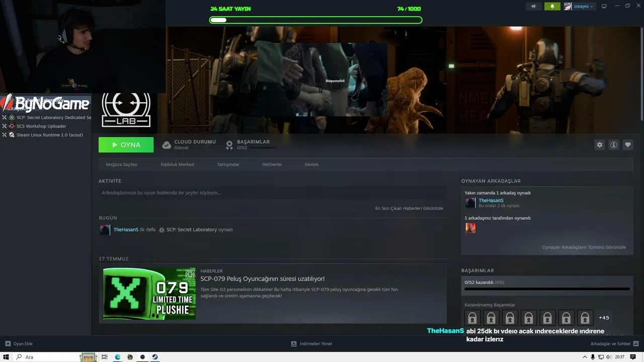The image size is (644, 362).
Task: Open the volume tray icon
Action: pyautogui.click(x=608, y=357)
